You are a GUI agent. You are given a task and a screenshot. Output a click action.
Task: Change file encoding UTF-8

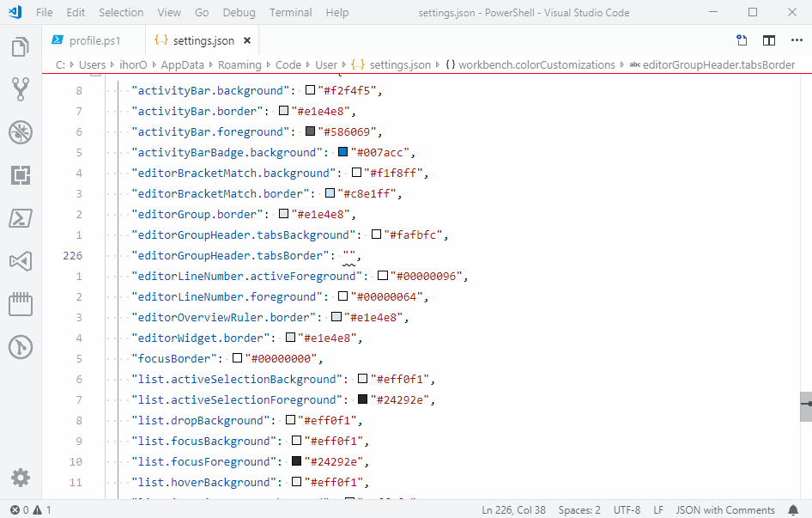pyautogui.click(x=627, y=509)
